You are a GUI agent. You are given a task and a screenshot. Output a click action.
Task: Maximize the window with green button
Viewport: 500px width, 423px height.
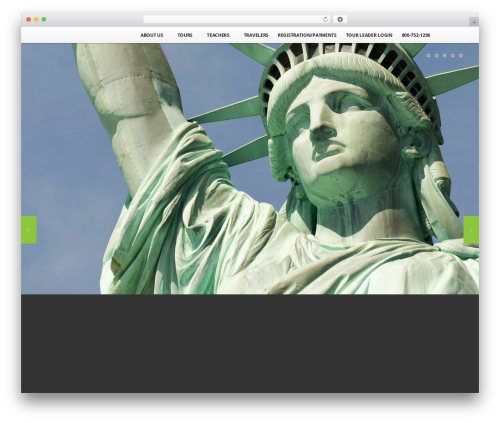[44, 19]
